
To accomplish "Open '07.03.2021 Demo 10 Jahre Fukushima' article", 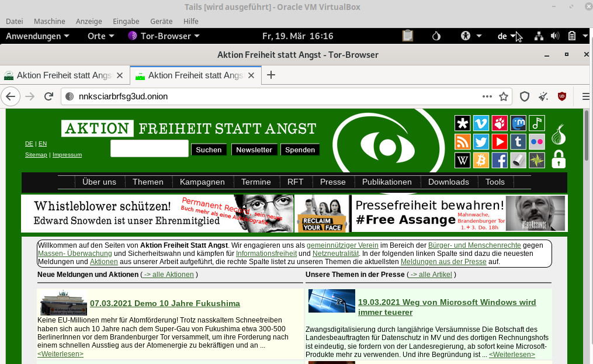I will (165, 303).
